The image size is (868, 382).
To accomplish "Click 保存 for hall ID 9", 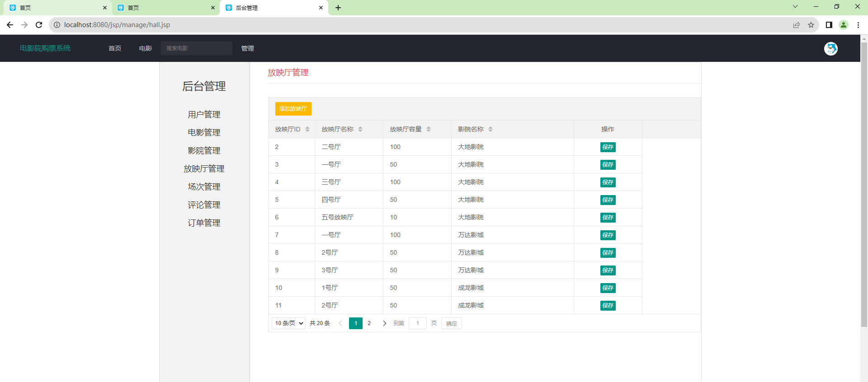I will click(x=608, y=270).
